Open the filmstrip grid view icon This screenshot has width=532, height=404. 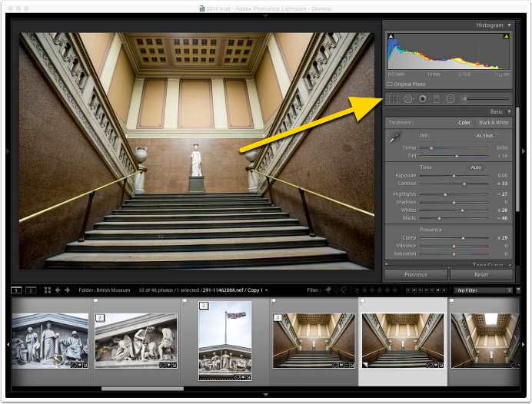[x=48, y=290]
